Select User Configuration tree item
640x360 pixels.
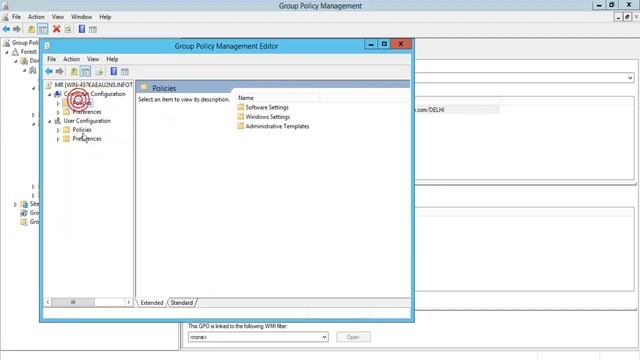coord(87,121)
